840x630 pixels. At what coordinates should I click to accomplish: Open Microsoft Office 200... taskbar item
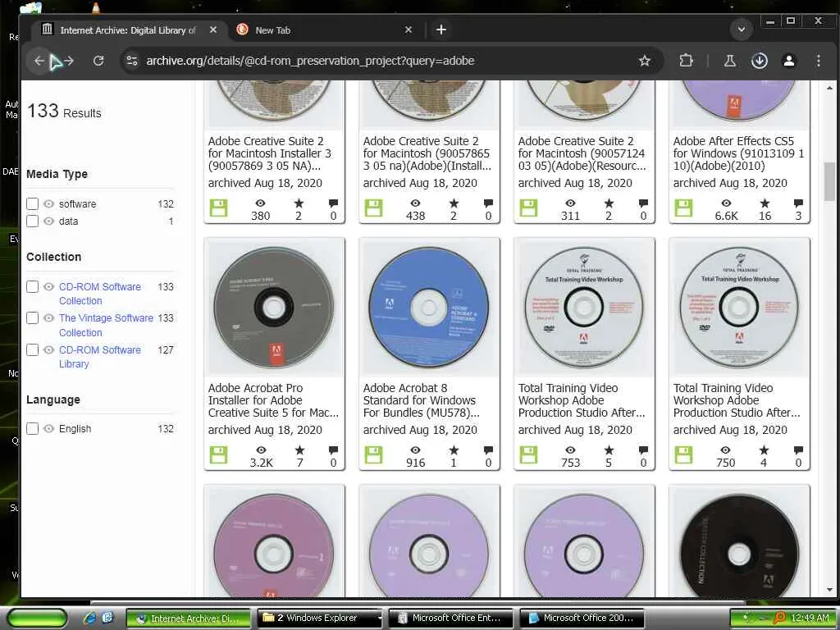[x=582, y=619]
